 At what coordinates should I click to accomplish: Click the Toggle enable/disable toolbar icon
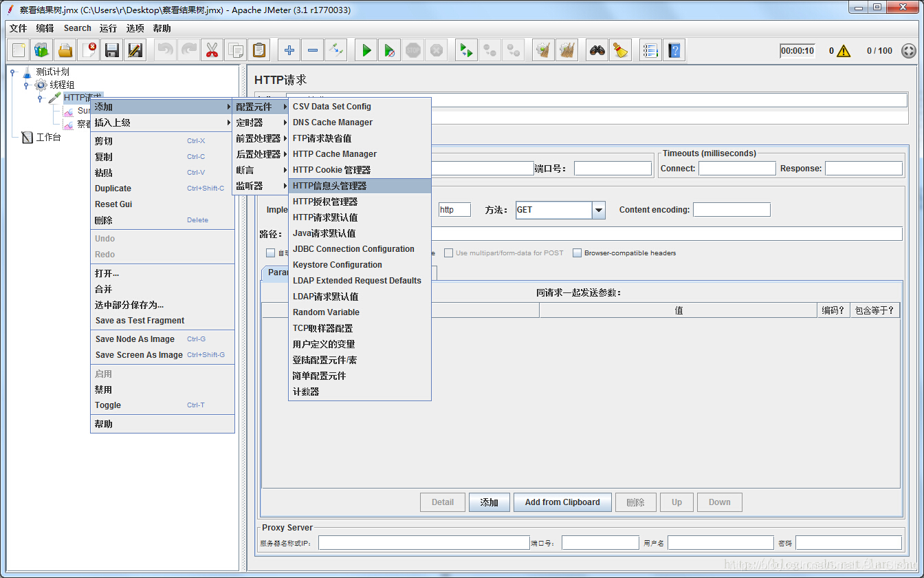click(x=336, y=50)
